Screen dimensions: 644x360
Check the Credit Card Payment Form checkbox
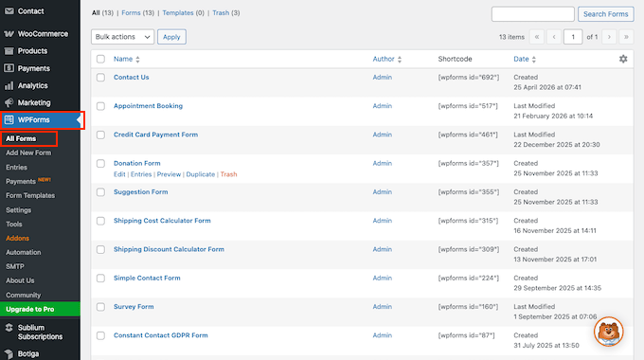tap(100, 135)
